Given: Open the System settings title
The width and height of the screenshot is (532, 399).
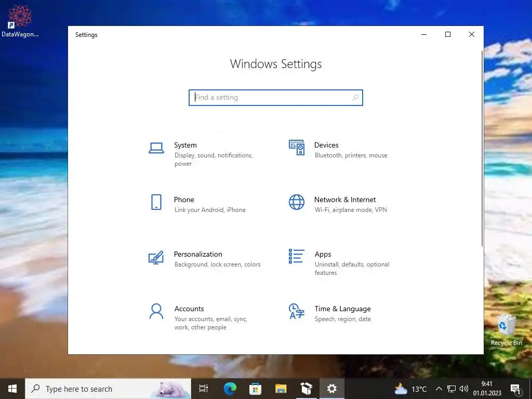Looking at the screenshot, I should pyautogui.click(x=185, y=145).
